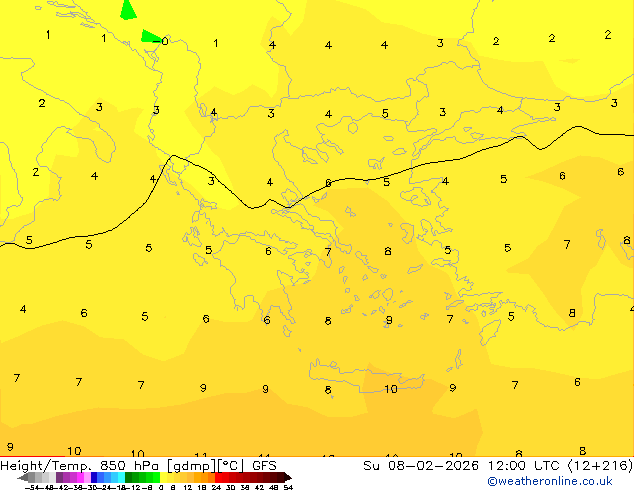Click the -0 temperature value on the map
Image resolution: width=634 pixels, height=490 pixels.
pos(161,41)
